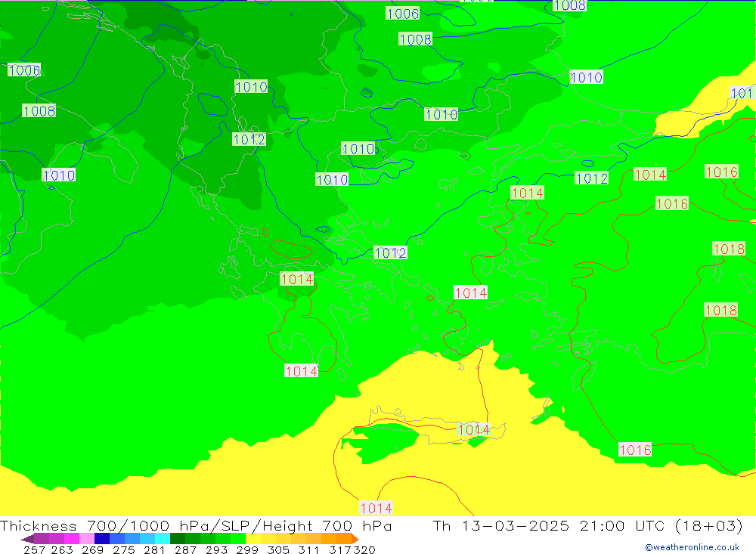Click the 'Thickness 700/1000 hPa/SLP/Height 700 hPa' map title
The image size is (756, 554).
(x=196, y=525)
